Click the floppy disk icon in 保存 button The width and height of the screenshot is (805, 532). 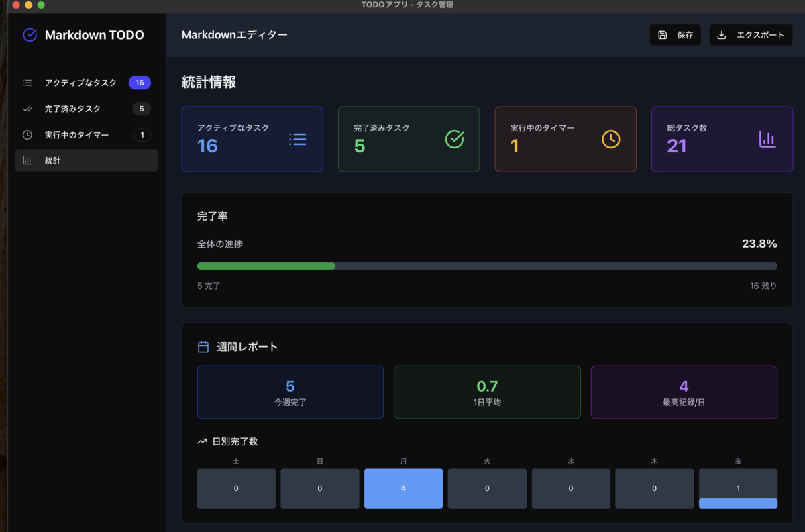(663, 35)
